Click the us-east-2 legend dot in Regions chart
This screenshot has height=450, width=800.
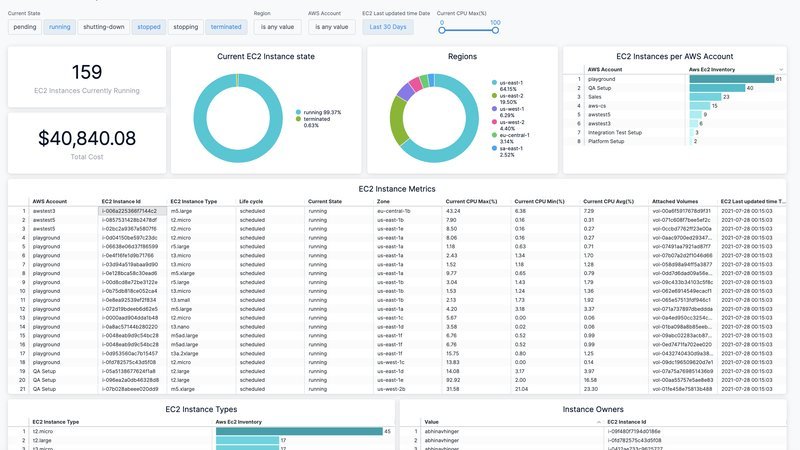click(493, 95)
